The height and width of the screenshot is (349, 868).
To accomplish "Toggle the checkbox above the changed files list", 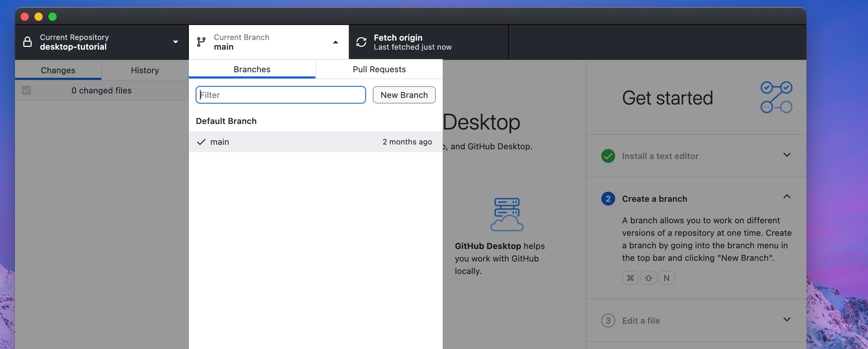I will pos(27,90).
